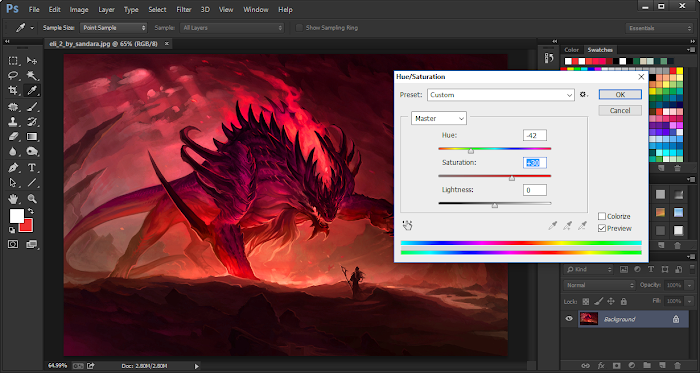Viewport: 700px width, 373px height.
Task: Select the Pen tool
Action: pyautogui.click(x=13, y=168)
